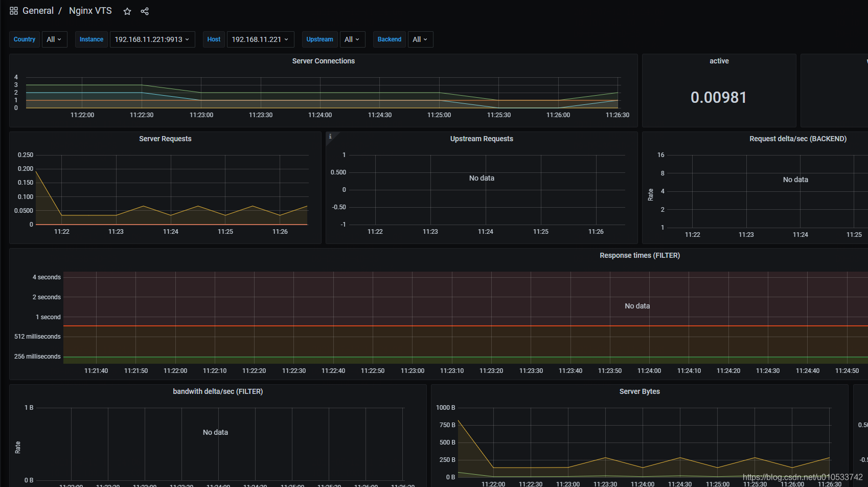Viewport: 868px width, 487px height.
Task: Open the dashboards grid icon
Action: click(14, 11)
